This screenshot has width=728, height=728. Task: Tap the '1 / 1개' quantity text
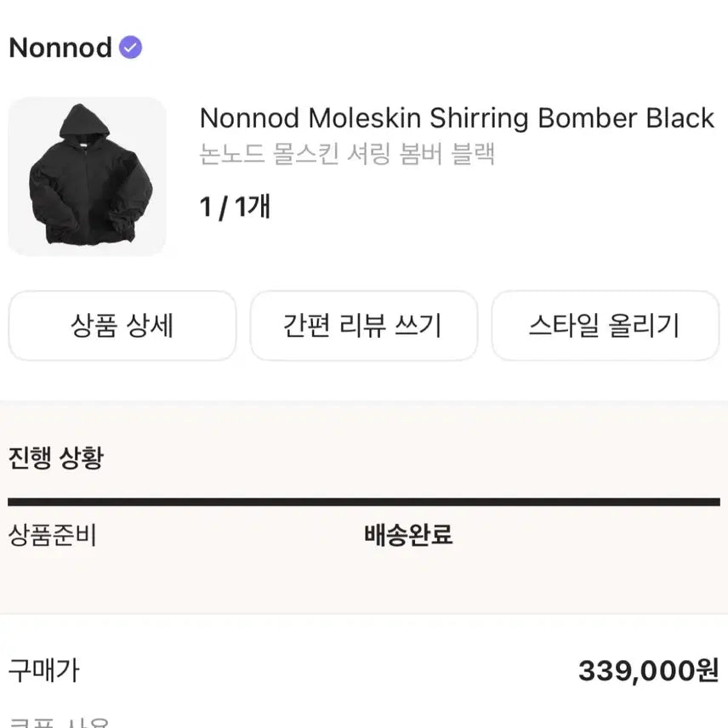coord(235,207)
